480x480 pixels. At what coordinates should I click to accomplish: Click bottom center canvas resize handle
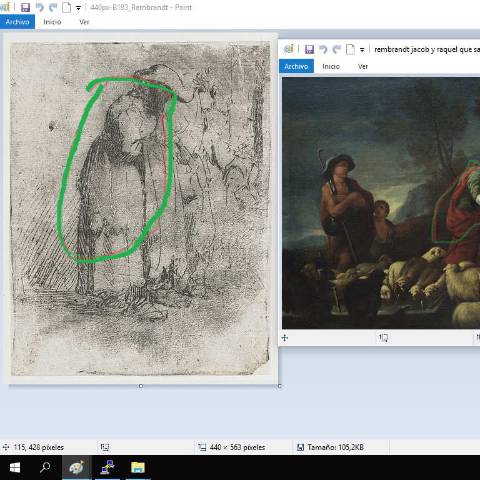tap(141, 386)
